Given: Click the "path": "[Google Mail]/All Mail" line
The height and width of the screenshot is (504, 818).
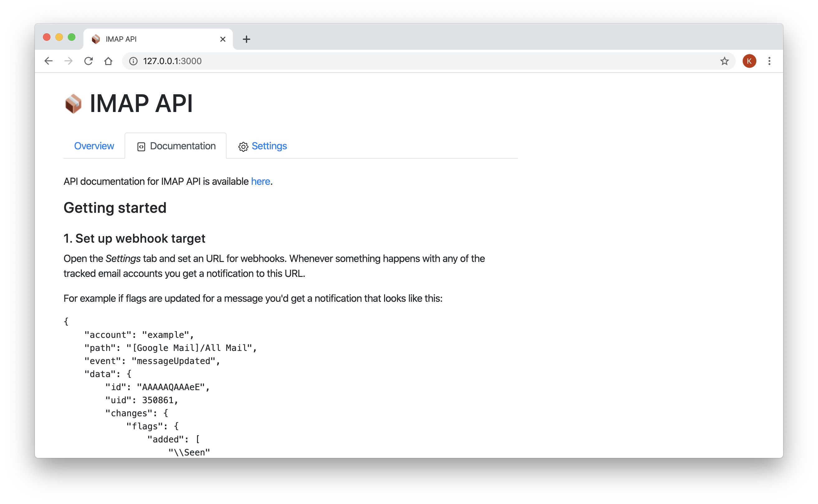Looking at the screenshot, I should coord(170,348).
